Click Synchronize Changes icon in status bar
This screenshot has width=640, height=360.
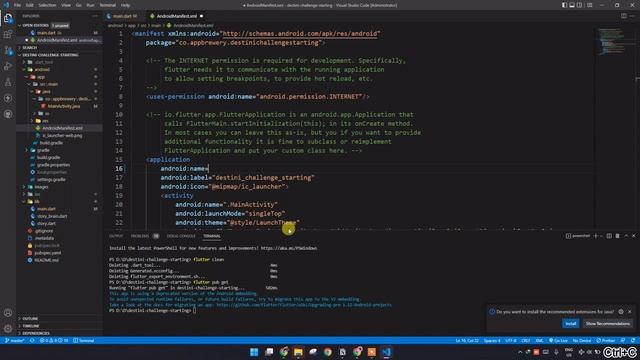tap(32, 340)
